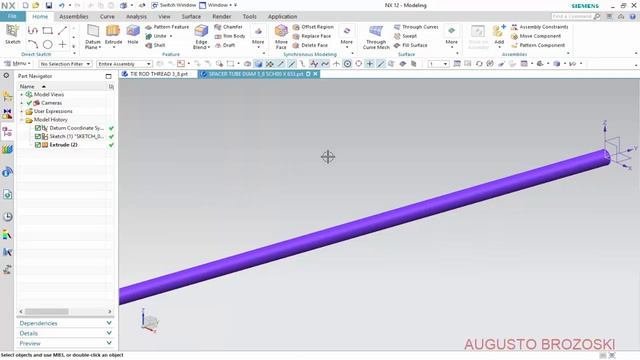The height and width of the screenshot is (360, 640).
Task: Open the File tab
Action: 12,16
